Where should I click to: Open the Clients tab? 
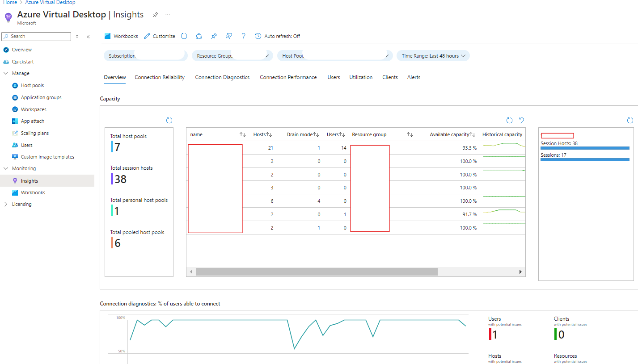coord(390,77)
